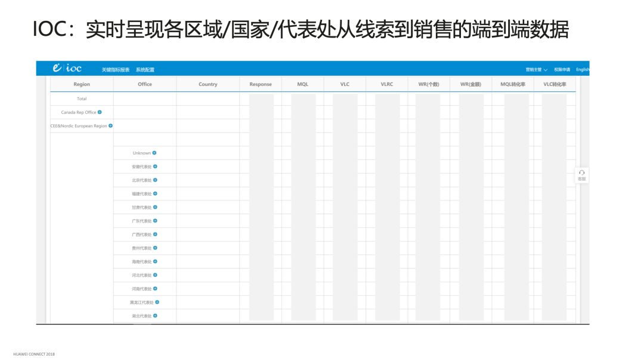Expand the Canada Rep Office row
This screenshot has height=364, width=644.
pyautogui.click(x=100, y=112)
